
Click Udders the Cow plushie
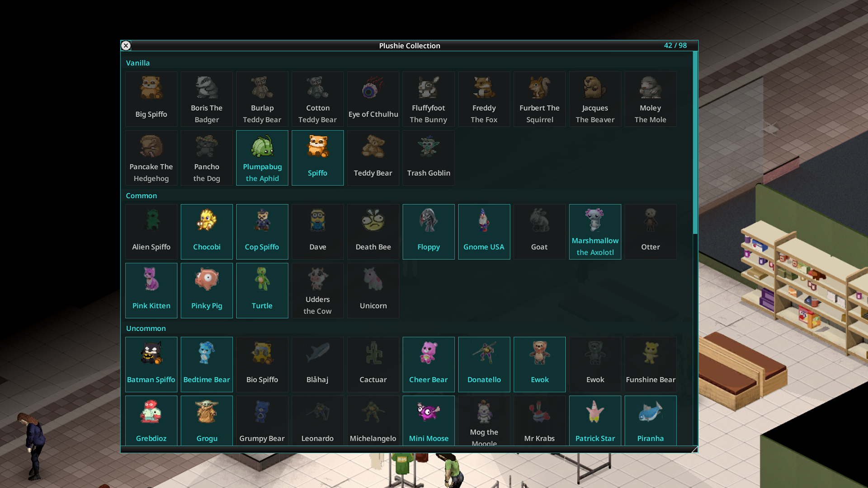pos(317,291)
